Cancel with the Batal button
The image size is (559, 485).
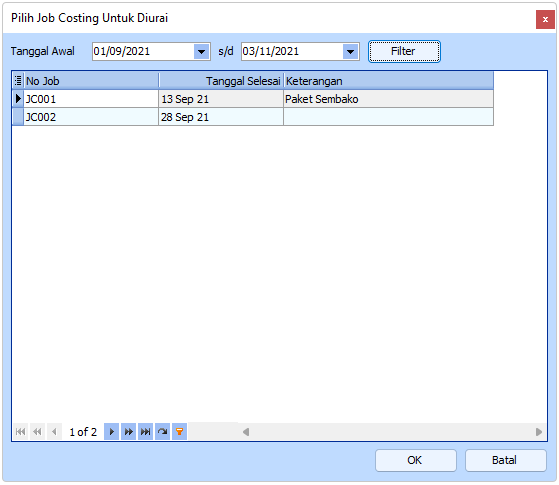point(506,460)
